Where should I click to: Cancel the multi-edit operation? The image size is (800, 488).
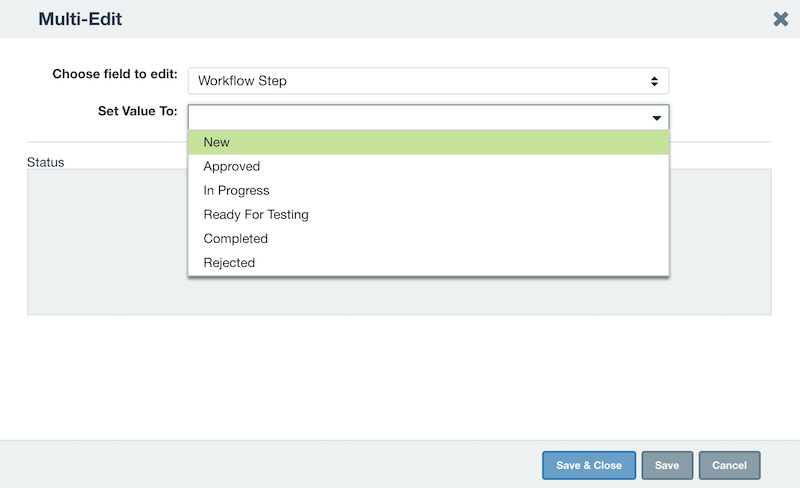pyautogui.click(x=729, y=465)
